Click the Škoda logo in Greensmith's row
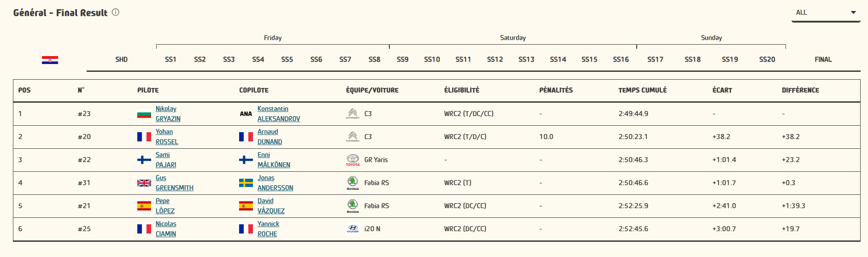 pyautogui.click(x=352, y=183)
